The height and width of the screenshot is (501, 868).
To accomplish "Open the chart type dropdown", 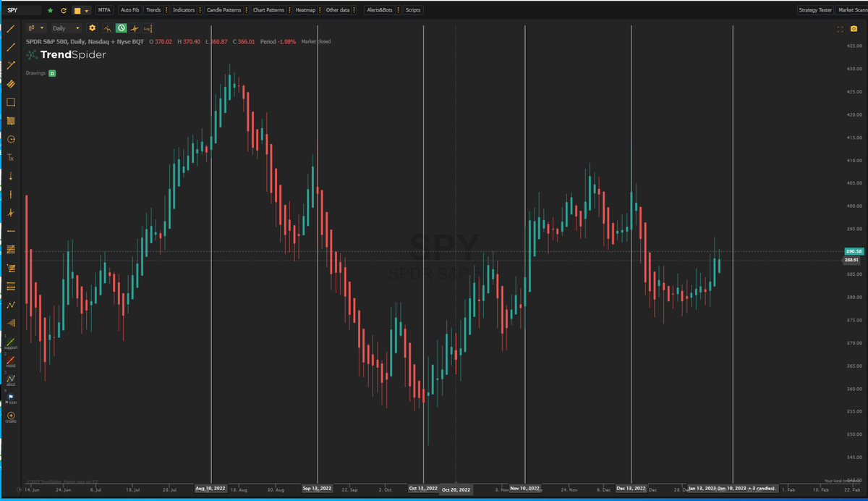I will pos(36,28).
